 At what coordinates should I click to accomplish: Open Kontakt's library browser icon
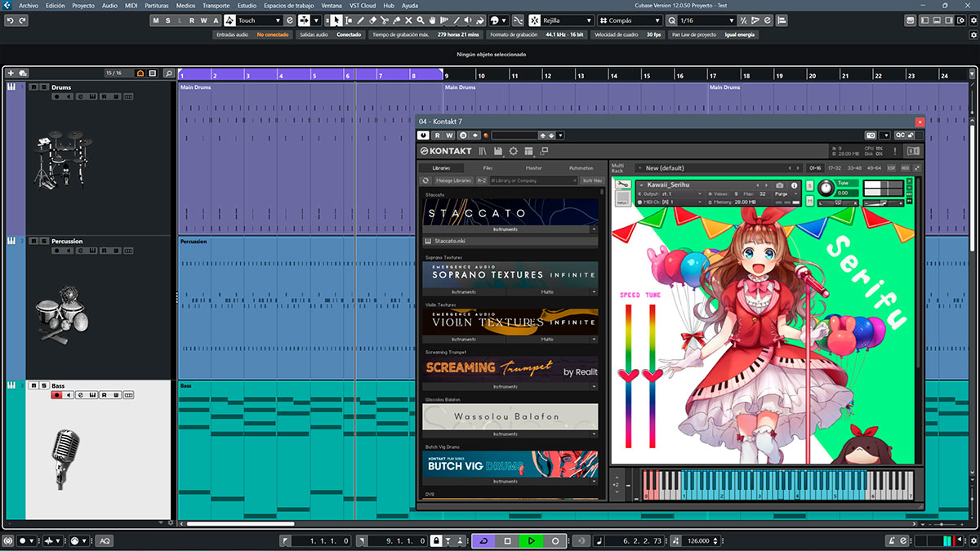coord(483,151)
